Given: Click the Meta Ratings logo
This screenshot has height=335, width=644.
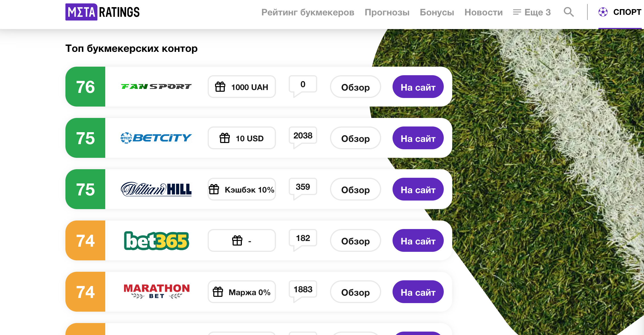Looking at the screenshot, I should point(102,12).
